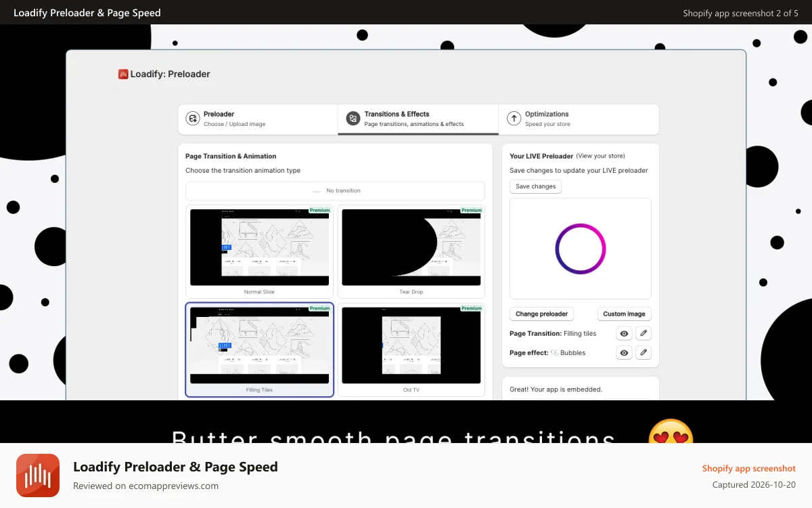
Task: Click the Premium badge on Normal Slide
Action: (x=319, y=210)
